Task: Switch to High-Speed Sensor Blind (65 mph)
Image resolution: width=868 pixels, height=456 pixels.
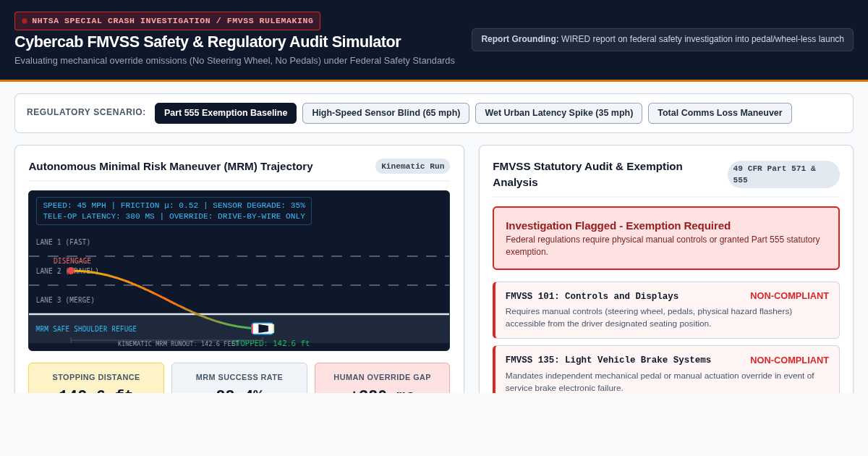Action: 386,113
